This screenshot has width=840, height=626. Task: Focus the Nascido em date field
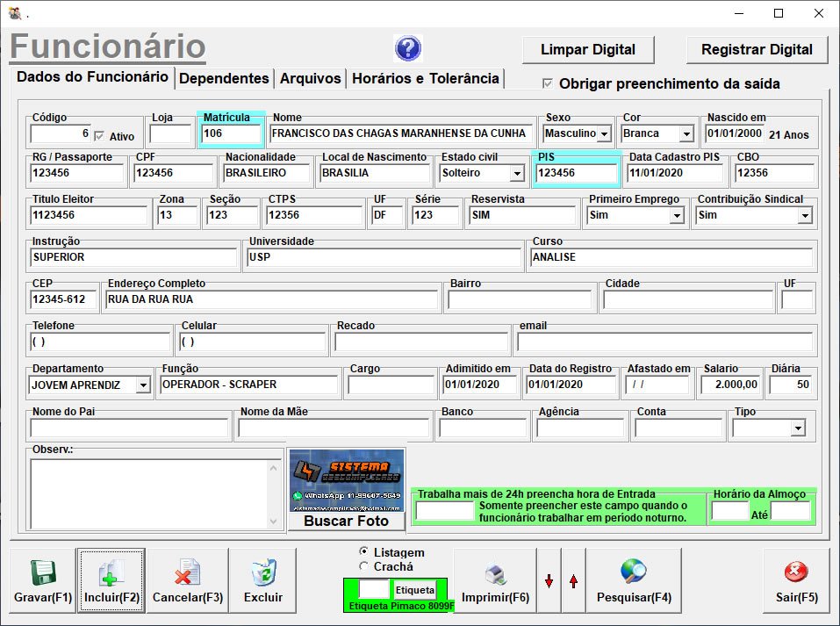[734, 133]
